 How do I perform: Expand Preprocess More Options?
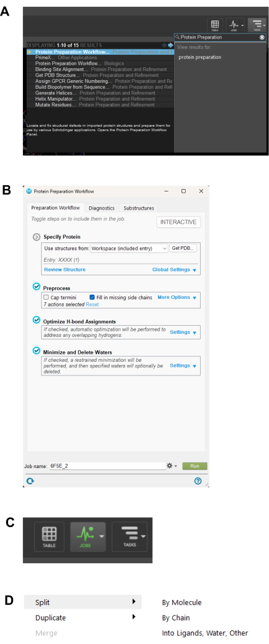pyautogui.click(x=177, y=297)
